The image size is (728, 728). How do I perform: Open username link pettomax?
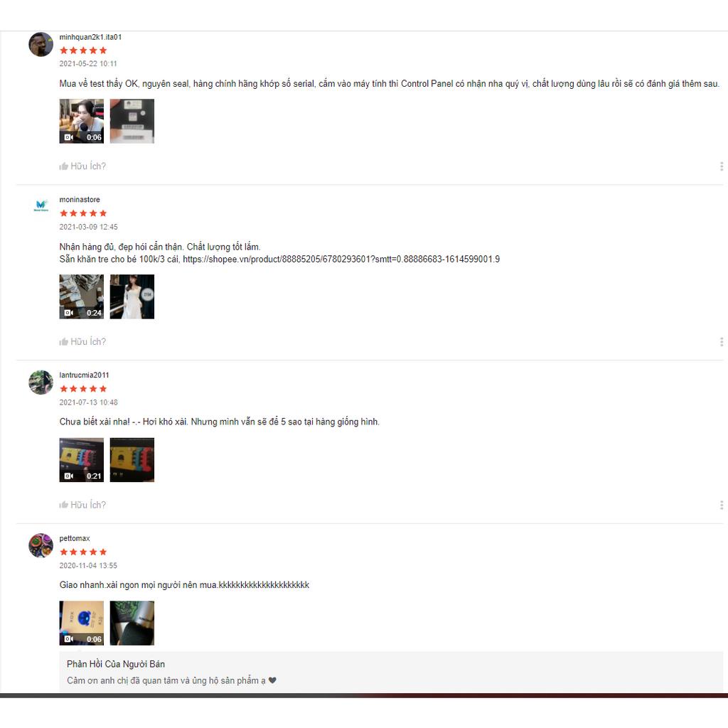coord(74,538)
